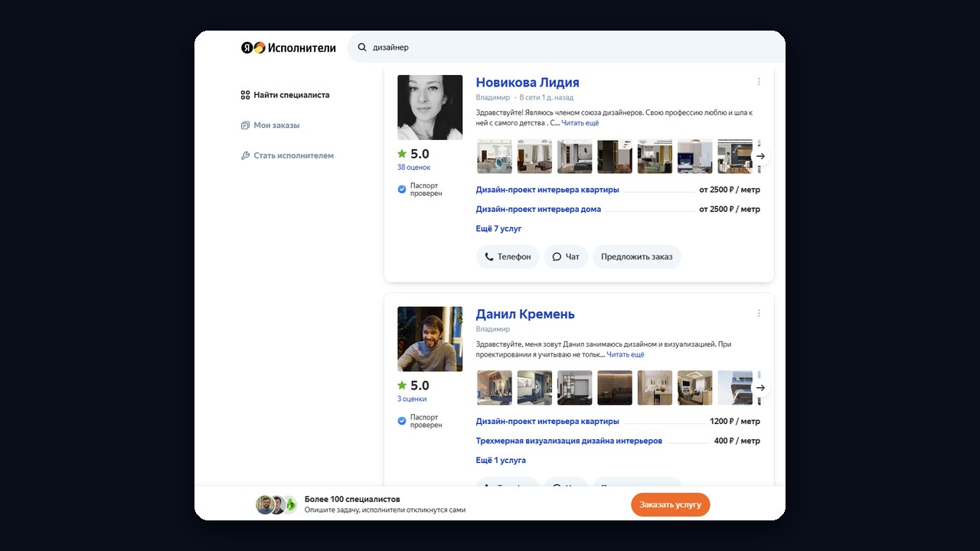Open Данил Кремень's profile photo

(430, 339)
